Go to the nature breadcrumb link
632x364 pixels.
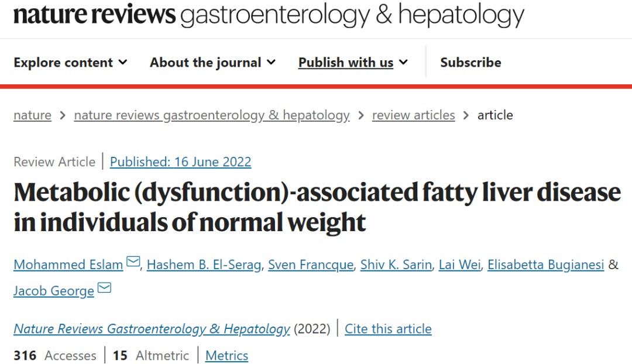[32, 115]
